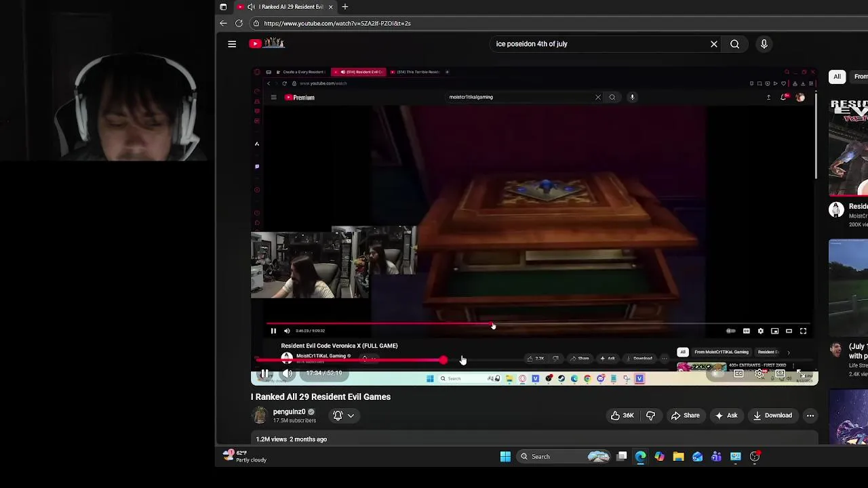The image size is (868, 488).
Task: Open the first recommended Resident Evil thumbnail
Action: [848, 147]
